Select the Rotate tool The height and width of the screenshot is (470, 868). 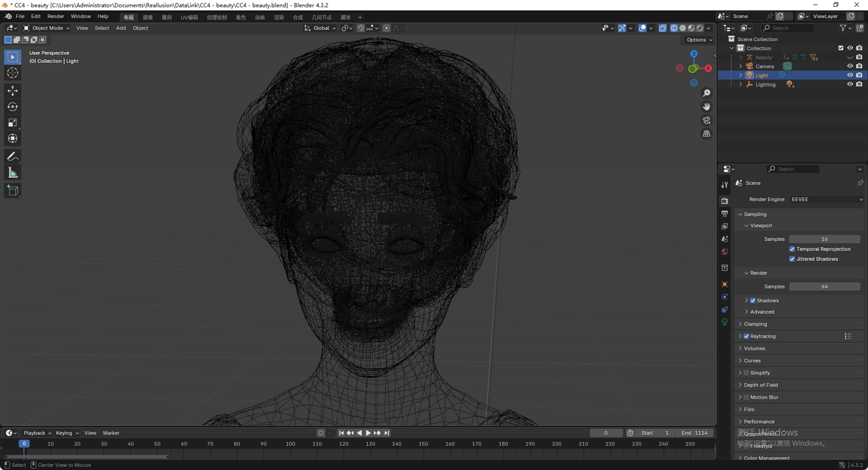13,107
